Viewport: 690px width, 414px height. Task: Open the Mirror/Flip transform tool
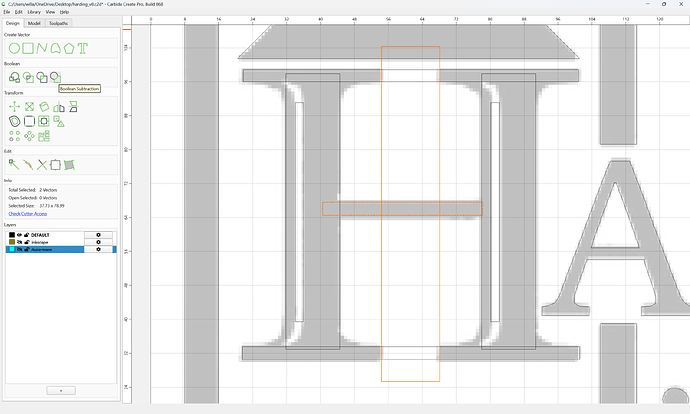pyautogui.click(x=59, y=106)
